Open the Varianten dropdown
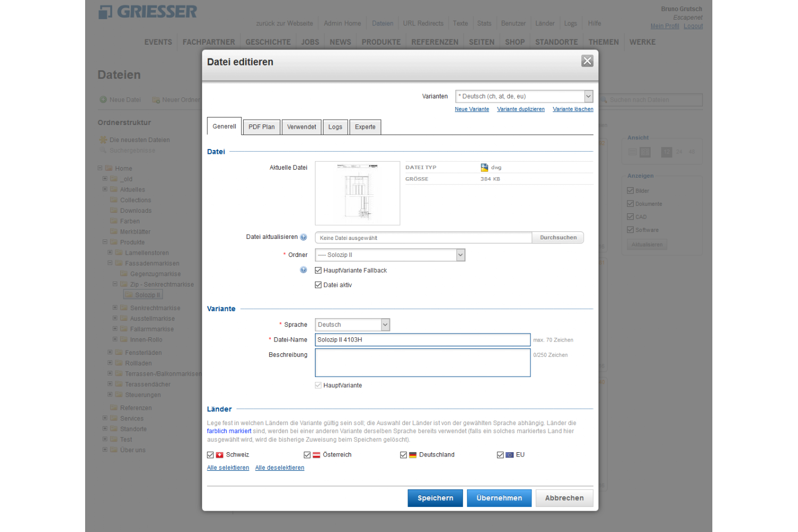The image size is (798, 532). 524,96
